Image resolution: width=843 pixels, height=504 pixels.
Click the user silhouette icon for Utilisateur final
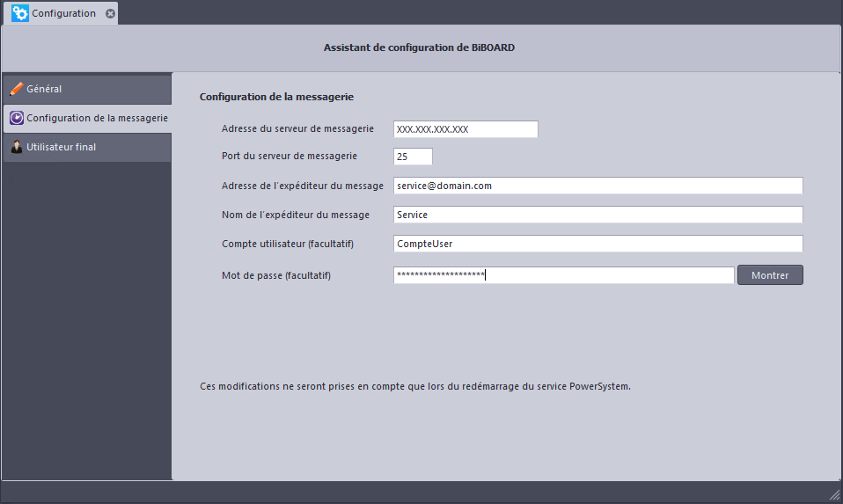(17, 147)
